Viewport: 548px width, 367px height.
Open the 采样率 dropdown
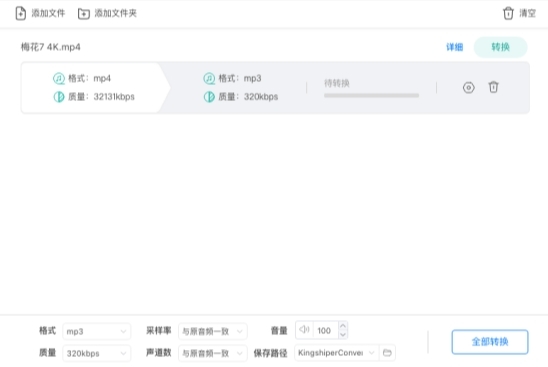coord(212,331)
